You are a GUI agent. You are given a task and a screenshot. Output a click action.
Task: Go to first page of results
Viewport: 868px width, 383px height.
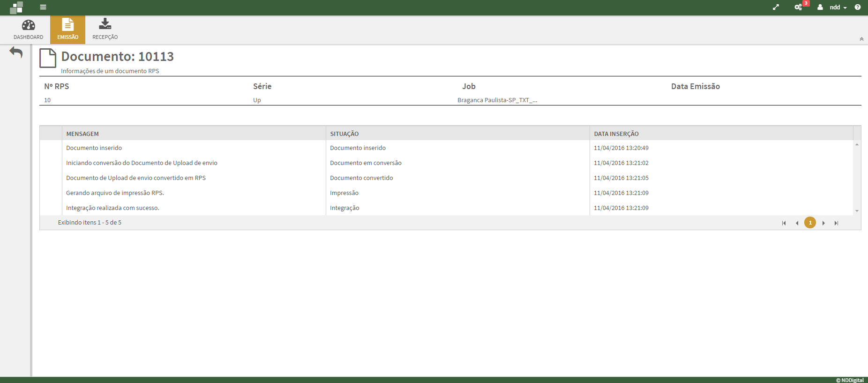tap(784, 223)
